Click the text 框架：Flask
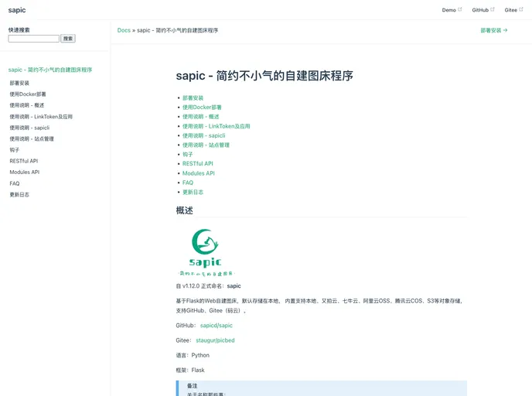 tap(190, 370)
